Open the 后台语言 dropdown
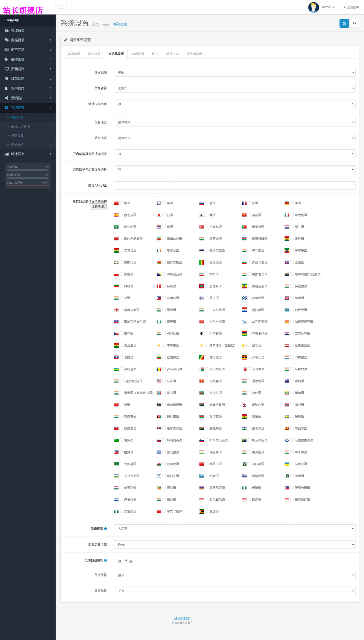Viewport: 364px width, 640px height. point(234,138)
